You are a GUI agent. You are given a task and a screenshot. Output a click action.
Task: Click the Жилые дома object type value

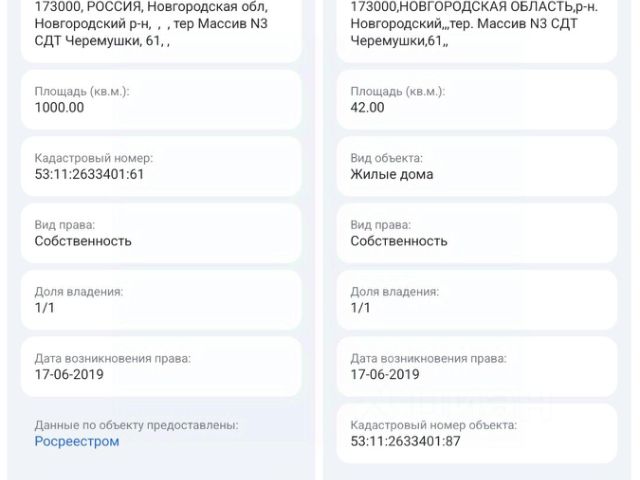[392, 174]
